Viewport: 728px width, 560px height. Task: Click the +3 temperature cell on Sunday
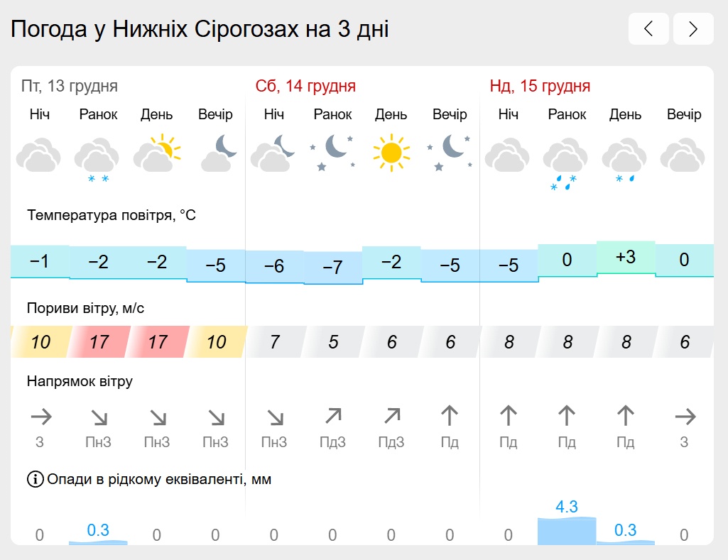click(626, 258)
